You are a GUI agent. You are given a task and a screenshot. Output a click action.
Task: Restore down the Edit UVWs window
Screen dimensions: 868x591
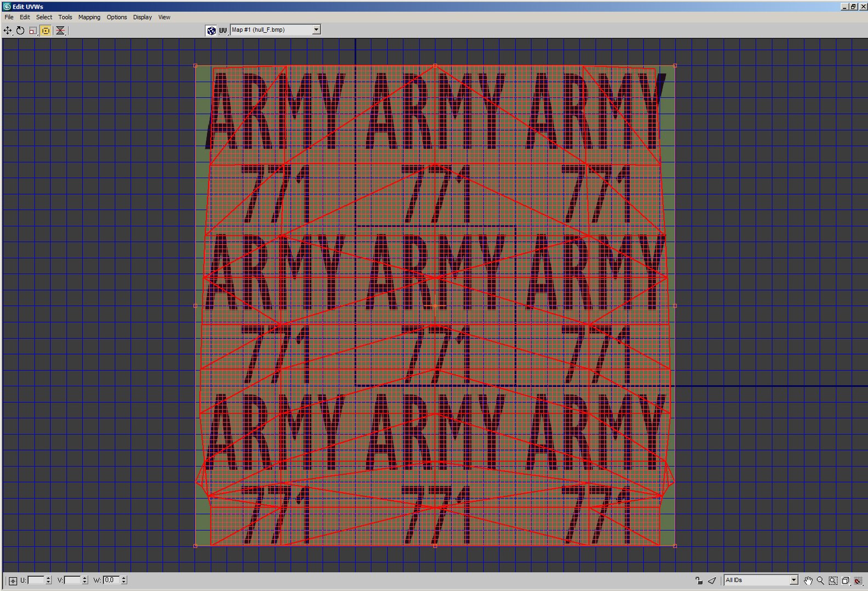click(853, 7)
